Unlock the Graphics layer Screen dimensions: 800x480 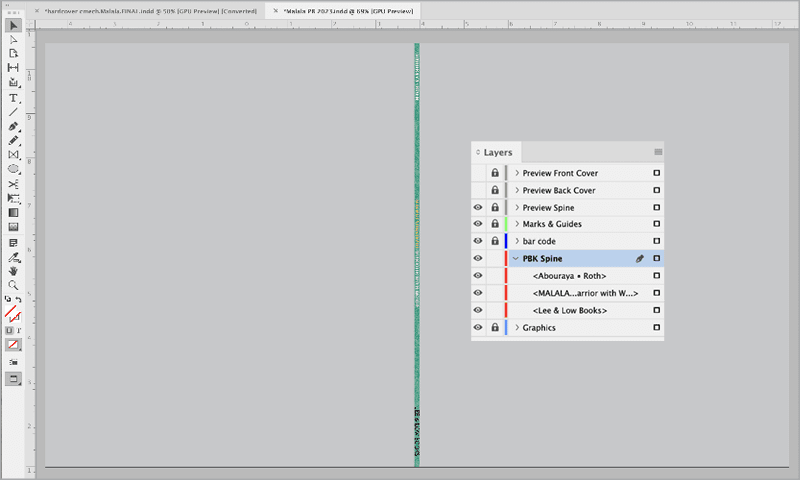click(495, 327)
